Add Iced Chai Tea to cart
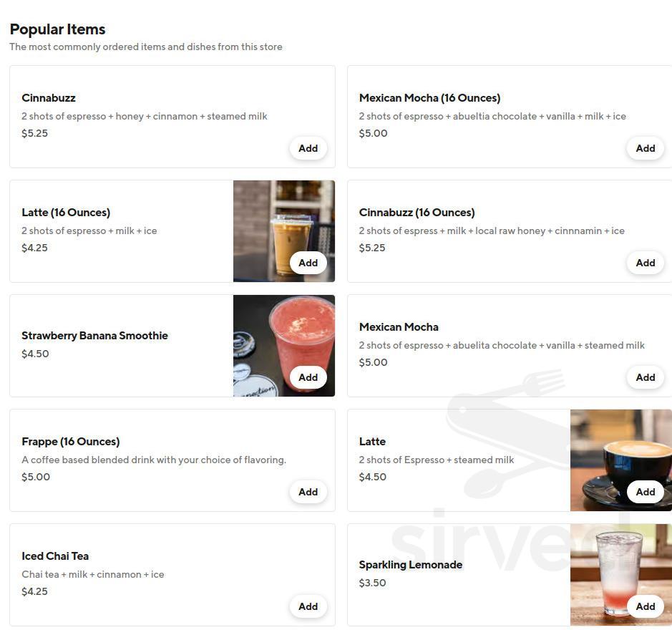672x630 pixels. [308, 606]
